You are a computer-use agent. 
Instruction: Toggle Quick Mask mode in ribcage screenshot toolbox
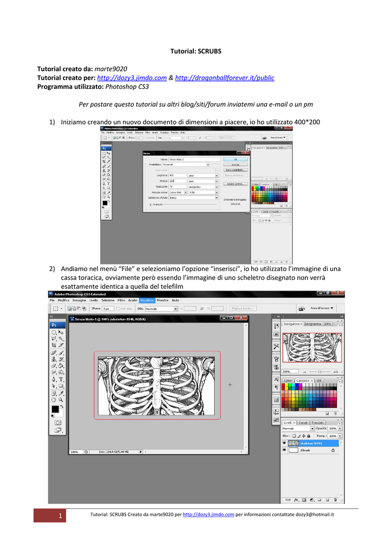click(58, 422)
